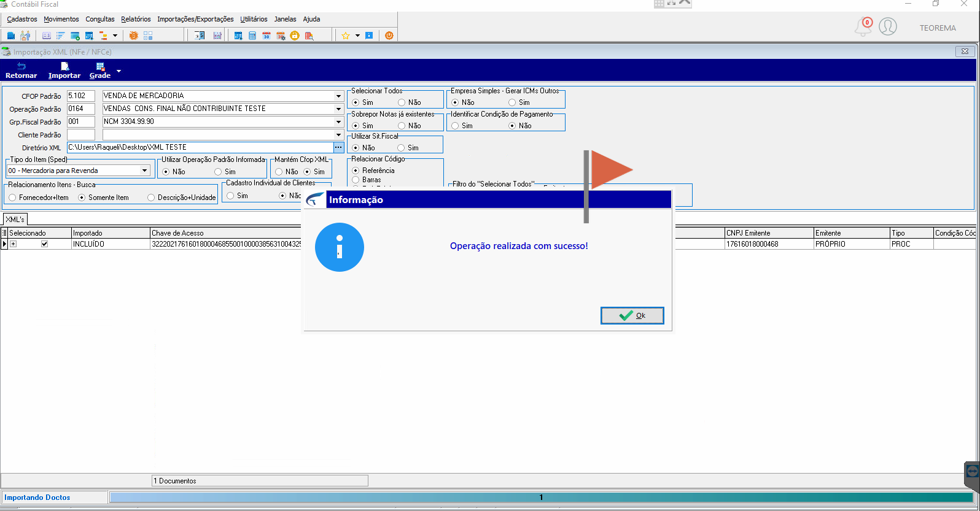Select Não under Mantém Cfop XML
980x511 pixels.
pos(279,172)
